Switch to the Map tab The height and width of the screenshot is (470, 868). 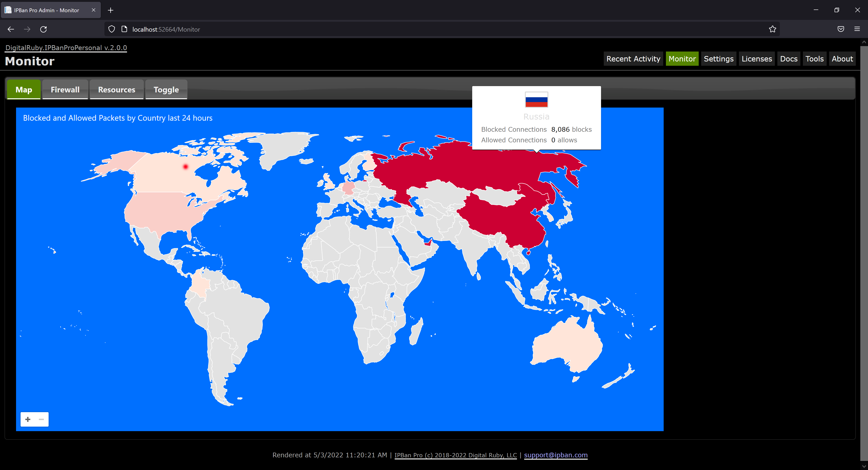(24, 90)
